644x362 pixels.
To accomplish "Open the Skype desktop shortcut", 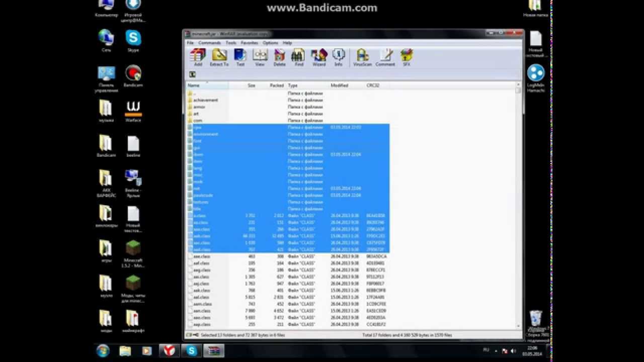I will [133, 41].
